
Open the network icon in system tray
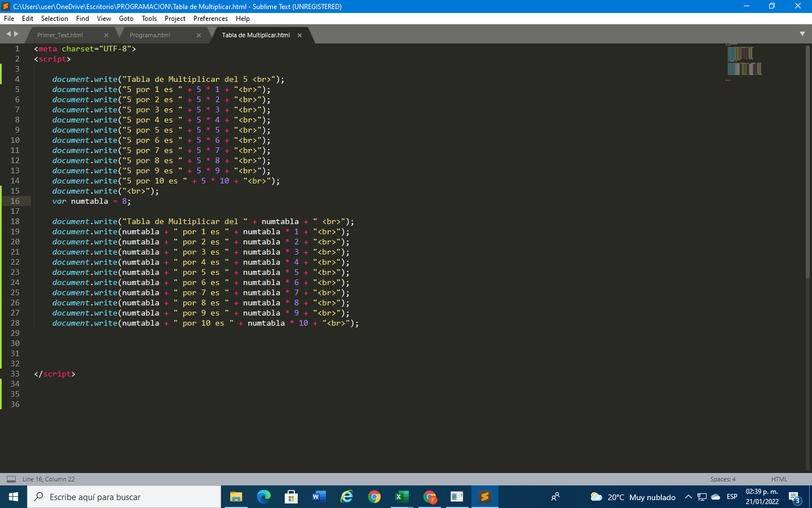(702, 497)
